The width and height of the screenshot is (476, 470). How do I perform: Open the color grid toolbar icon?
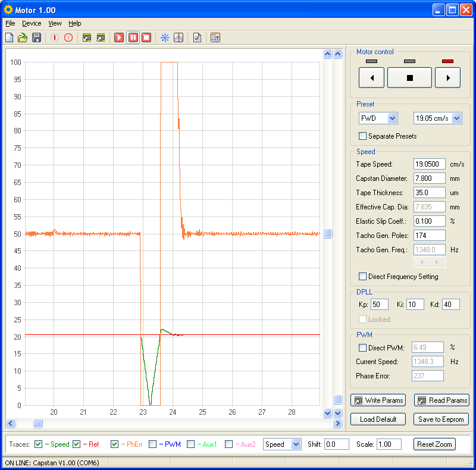click(215, 37)
